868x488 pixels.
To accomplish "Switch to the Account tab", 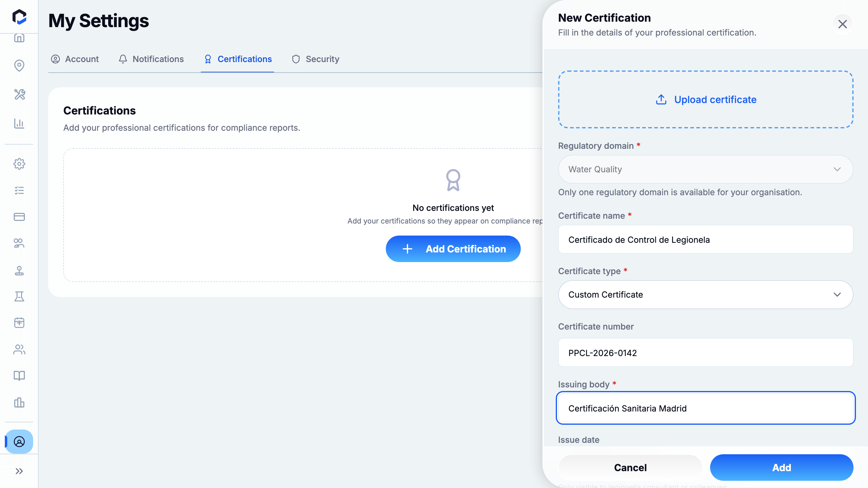I will 75,59.
